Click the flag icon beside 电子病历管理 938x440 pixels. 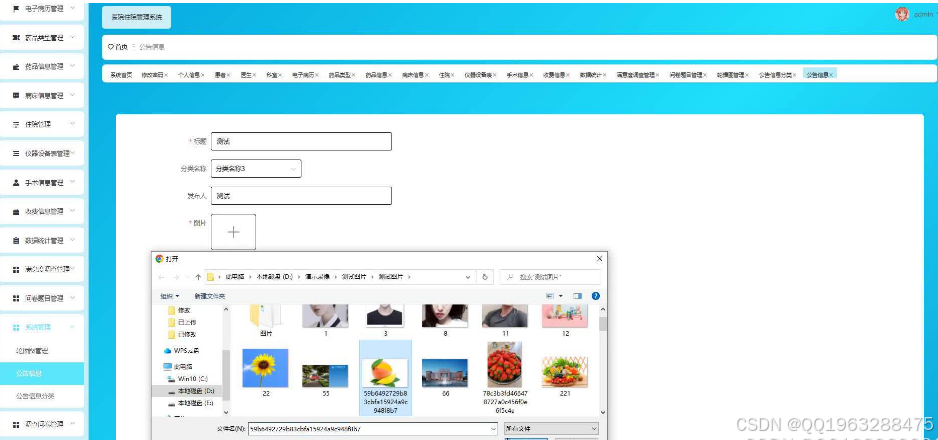16,8
